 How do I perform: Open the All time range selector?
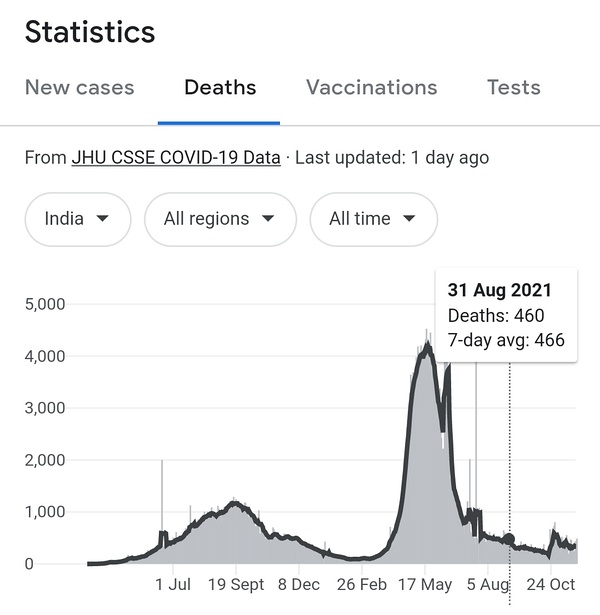(373, 219)
